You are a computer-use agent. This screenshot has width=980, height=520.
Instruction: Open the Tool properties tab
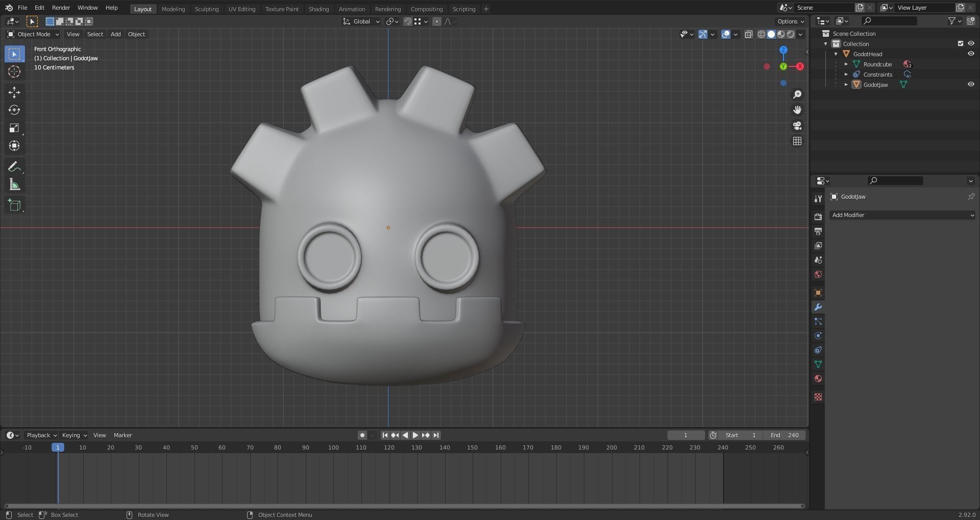coord(818,199)
